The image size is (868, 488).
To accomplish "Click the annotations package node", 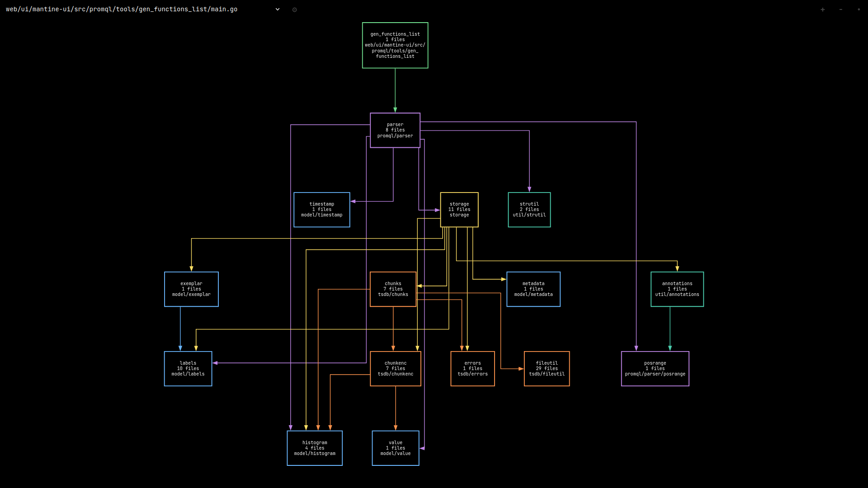I will [677, 289].
